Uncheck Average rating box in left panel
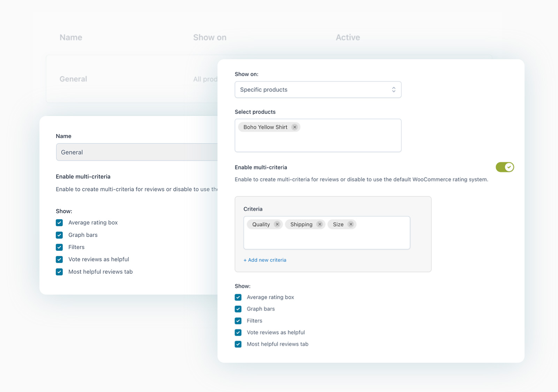The width and height of the screenshot is (558, 392). pos(59,223)
